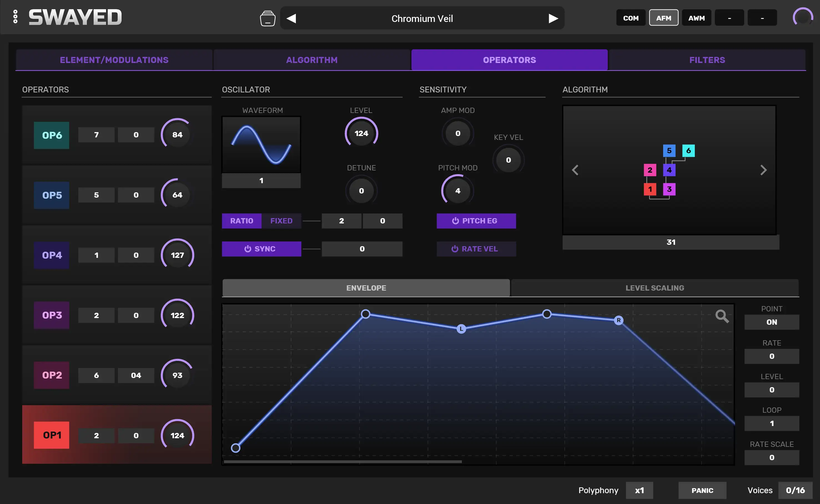This screenshot has width=820, height=504.
Task: Open the preset library bucket icon
Action: point(267,18)
